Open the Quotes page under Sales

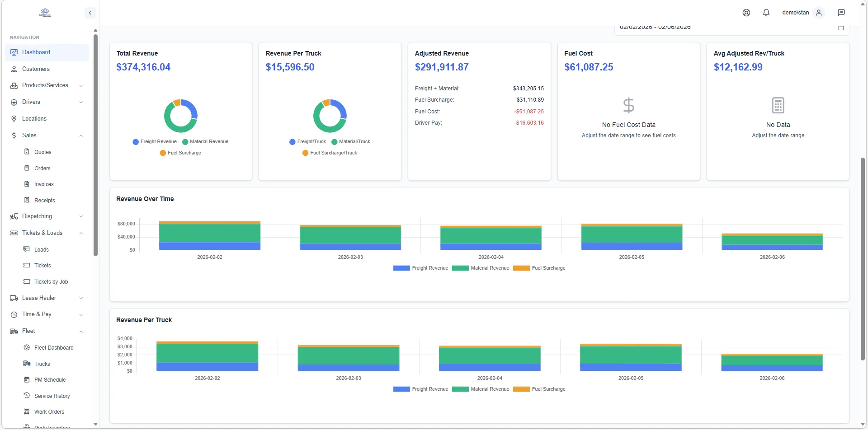(x=43, y=152)
